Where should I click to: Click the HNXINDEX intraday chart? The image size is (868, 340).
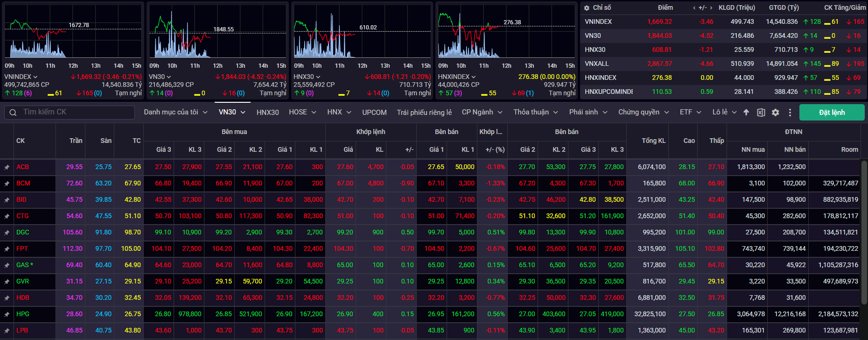click(506, 32)
